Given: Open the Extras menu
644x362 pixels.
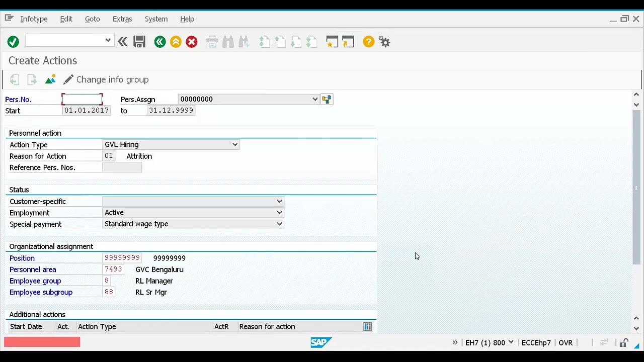Looking at the screenshot, I should [122, 19].
